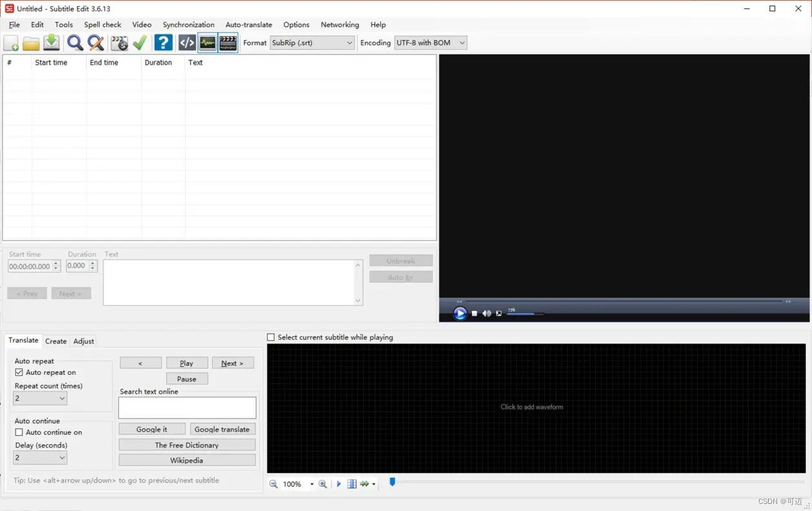This screenshot has height=511, width=812.
Task: Click the video seek progress bar
Action: (624, 301)
